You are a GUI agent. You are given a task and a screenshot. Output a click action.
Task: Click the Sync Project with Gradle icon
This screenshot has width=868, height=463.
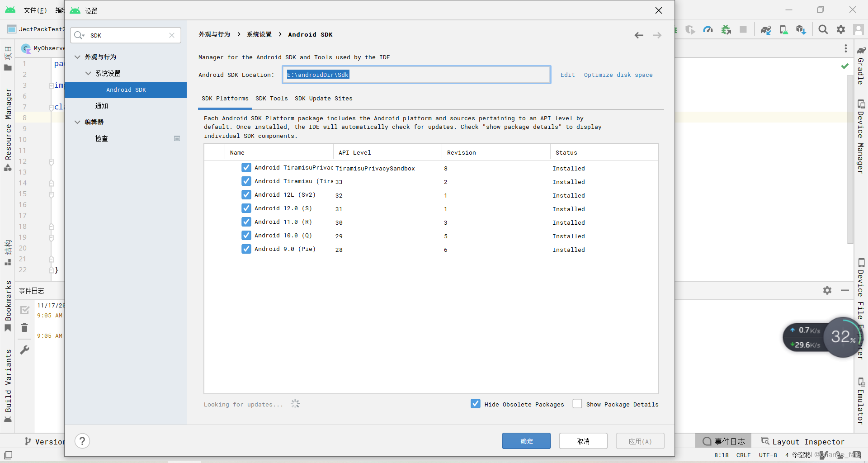point(765,29)
